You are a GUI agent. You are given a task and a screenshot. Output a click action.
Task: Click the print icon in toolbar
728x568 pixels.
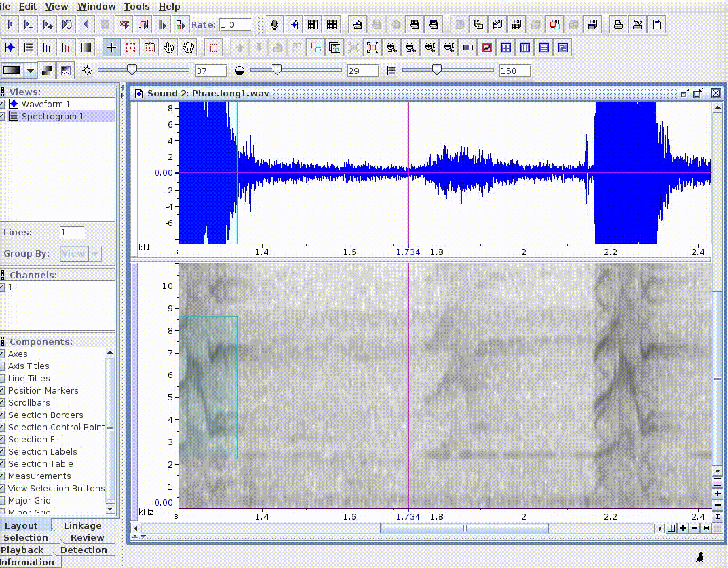(618, 24)
